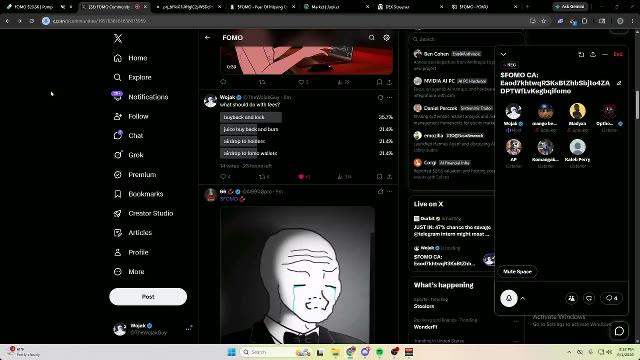Viewport: 640px width, 360px height.
Task: Open Premium in the sidebar
Action: [135, 175]
